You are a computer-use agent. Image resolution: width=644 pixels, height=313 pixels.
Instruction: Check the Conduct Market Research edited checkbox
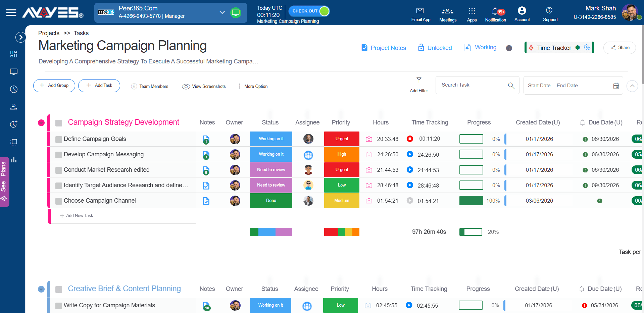[59, 170]
